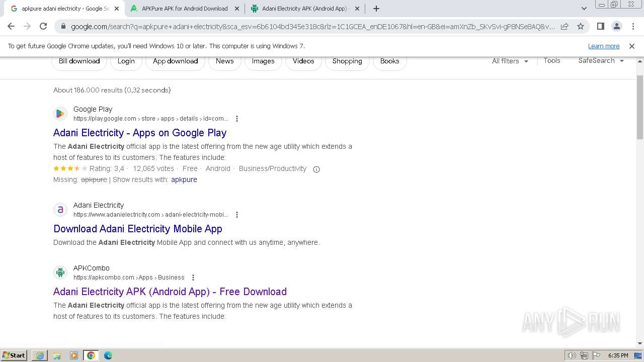Click the network icon in system tray
Image resolution: width=644 pixels, height=362 pixels.
click(x=584, y=355)
